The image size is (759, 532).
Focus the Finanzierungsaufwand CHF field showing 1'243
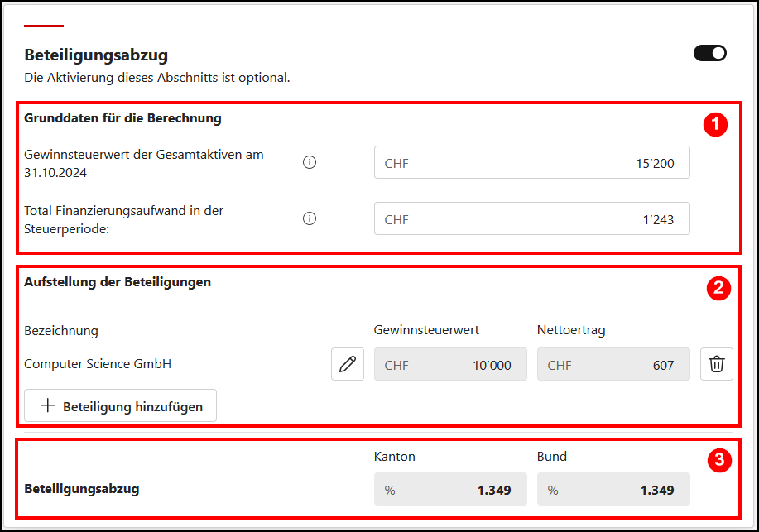click(x=532, y=218)
